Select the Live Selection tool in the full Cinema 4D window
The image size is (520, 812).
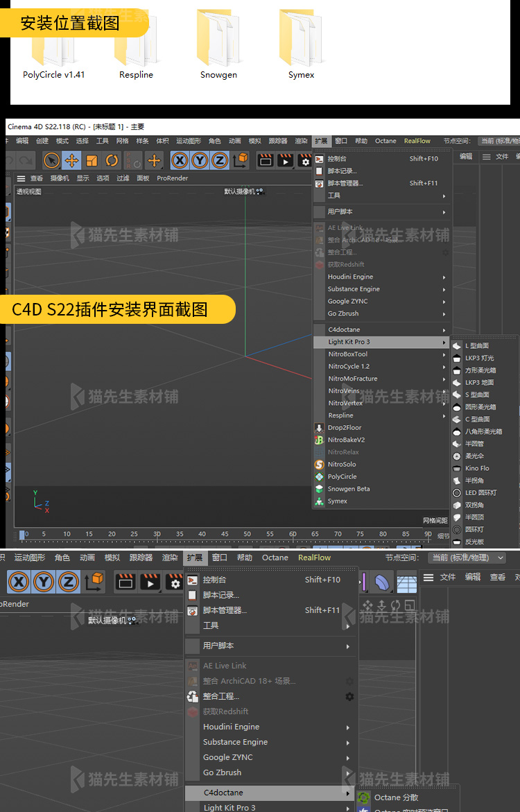click(x=51, y=161)
